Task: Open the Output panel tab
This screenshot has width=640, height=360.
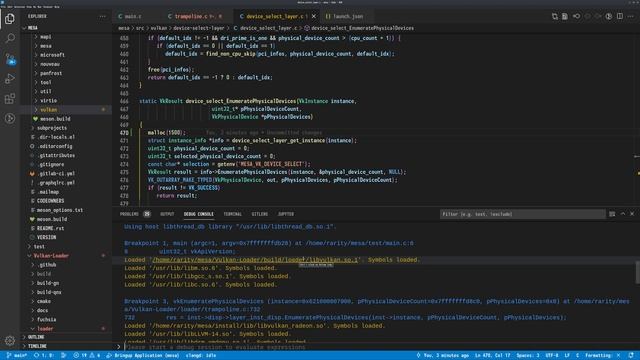Action: pos(167,214)
